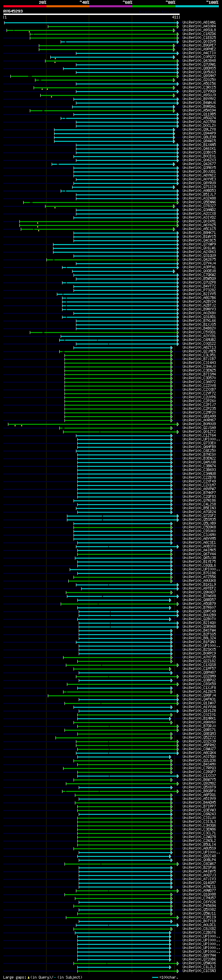Select hit UniRef100_Q81A99
Viewport: 222px width, 980px height.
pyautogui.click(x=199, y=416)
